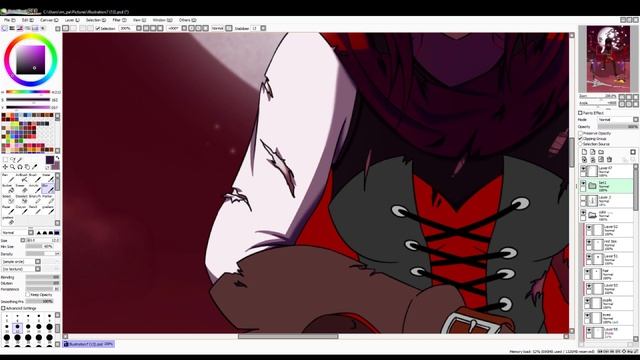Open the Layer menu
This screenshot has width=640, height=360.
pyautogui.click(x=71, y=20)
